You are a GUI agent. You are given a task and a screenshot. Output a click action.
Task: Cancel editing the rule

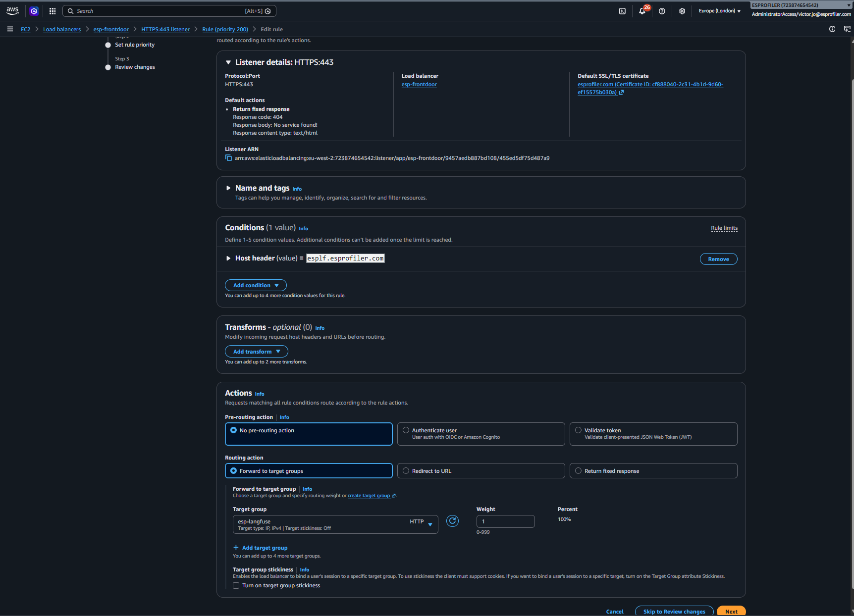[615, 612]
